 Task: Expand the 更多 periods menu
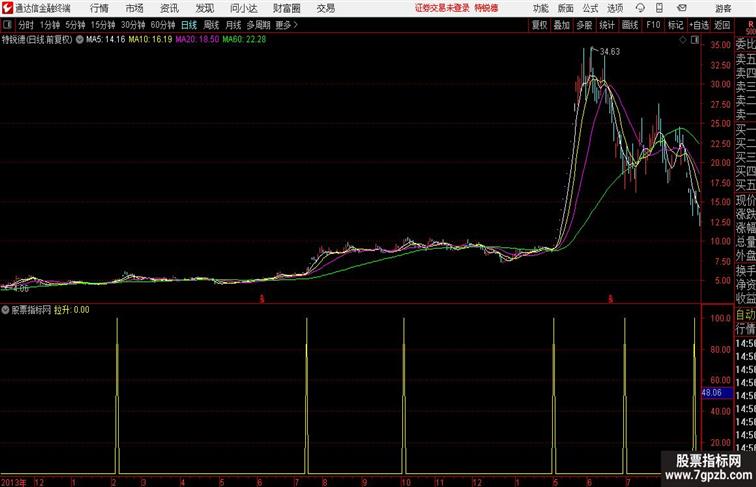286,25
